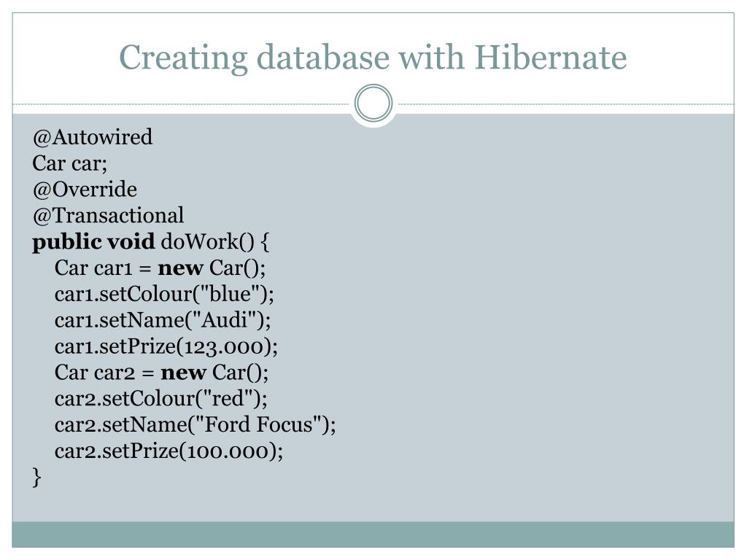This screenshot has height=560, width=747.
Task: Click the car1.setName("Audi") line
Action: 163,320
